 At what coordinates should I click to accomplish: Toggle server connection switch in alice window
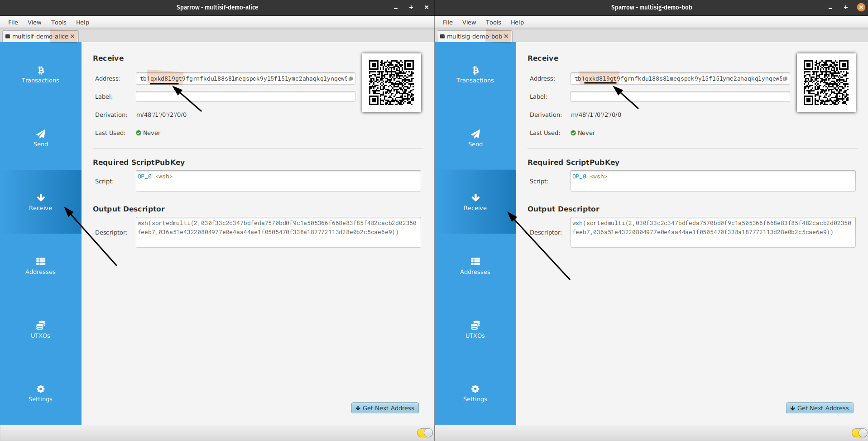pos(424,433)
